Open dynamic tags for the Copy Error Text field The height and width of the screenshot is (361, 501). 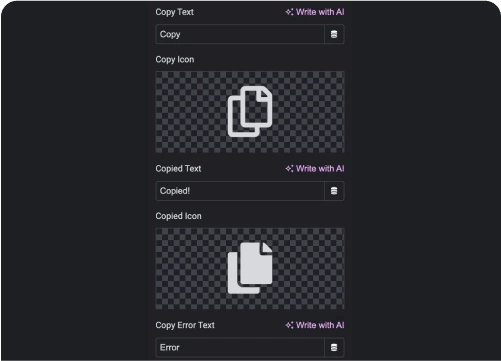click(x=334, y=347)
